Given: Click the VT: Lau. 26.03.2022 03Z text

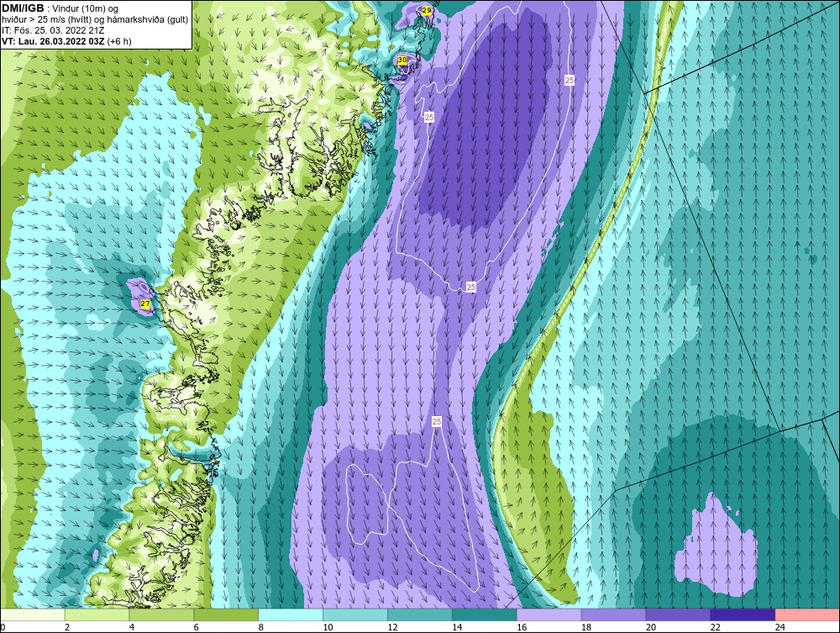Looking at the screenshot, I should [x=53, y=40].
